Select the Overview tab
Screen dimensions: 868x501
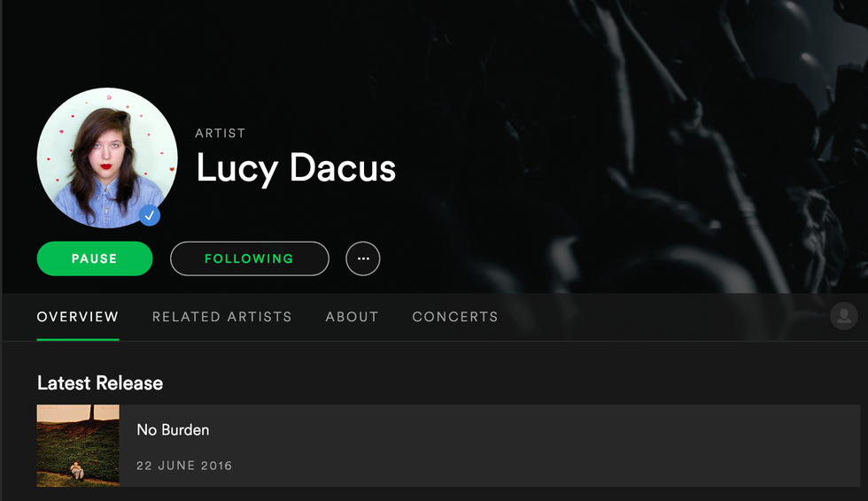(x=78, y=317)
